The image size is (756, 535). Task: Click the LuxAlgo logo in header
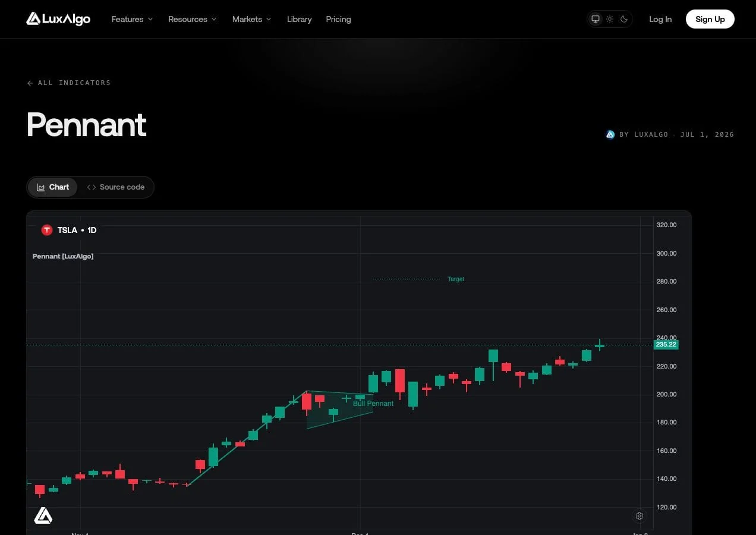click(x=58, y=19)
